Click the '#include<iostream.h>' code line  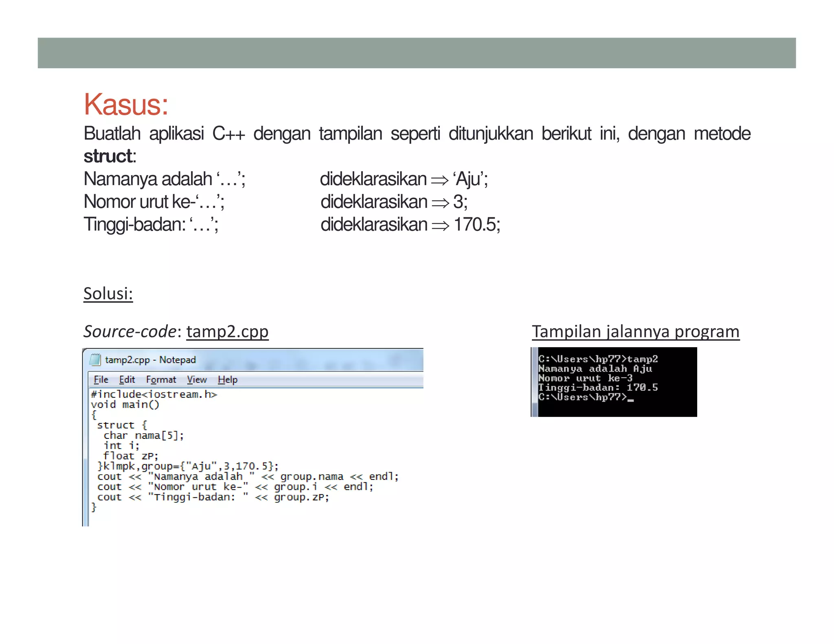pos(154,394)
